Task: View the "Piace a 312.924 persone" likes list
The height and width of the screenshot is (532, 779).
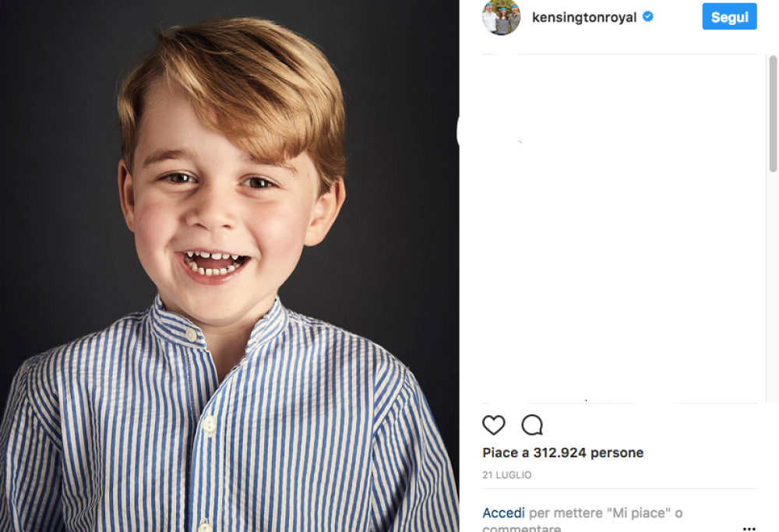Action: click(562, 453)
